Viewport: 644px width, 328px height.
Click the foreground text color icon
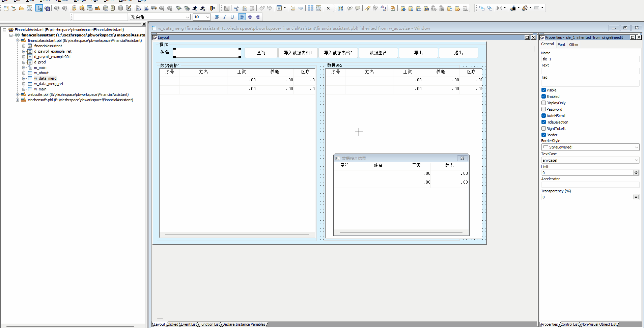click(x=513, y=8)
